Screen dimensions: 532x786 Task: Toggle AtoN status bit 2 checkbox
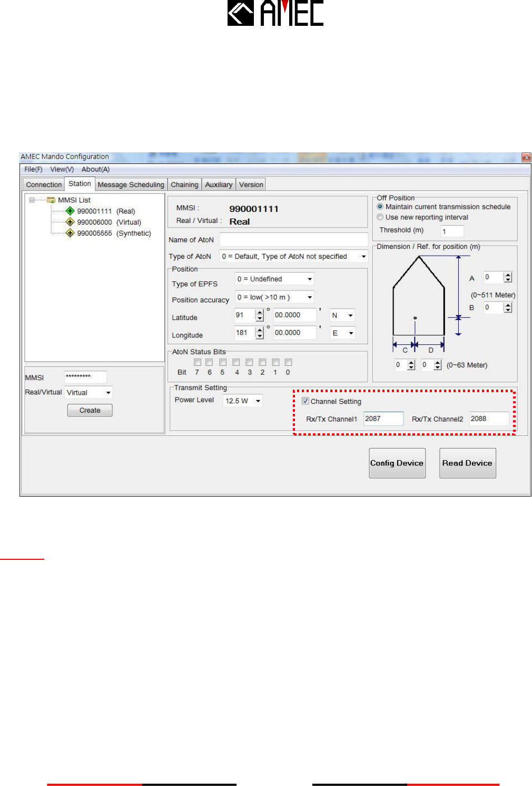tap(262, 362)
